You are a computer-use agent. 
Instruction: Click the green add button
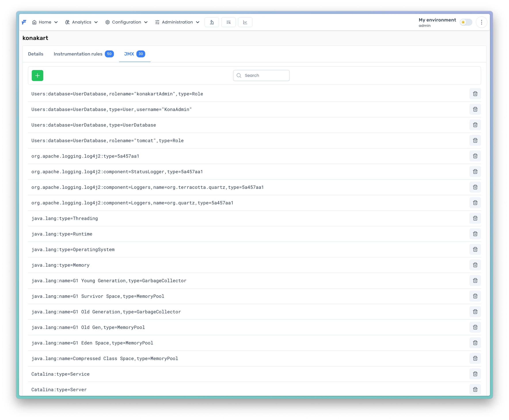point(38,76)
